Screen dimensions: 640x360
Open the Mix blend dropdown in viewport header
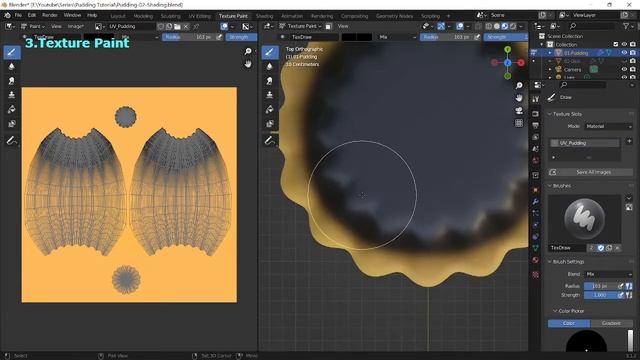pyautogui.click(x=398, y=37)
